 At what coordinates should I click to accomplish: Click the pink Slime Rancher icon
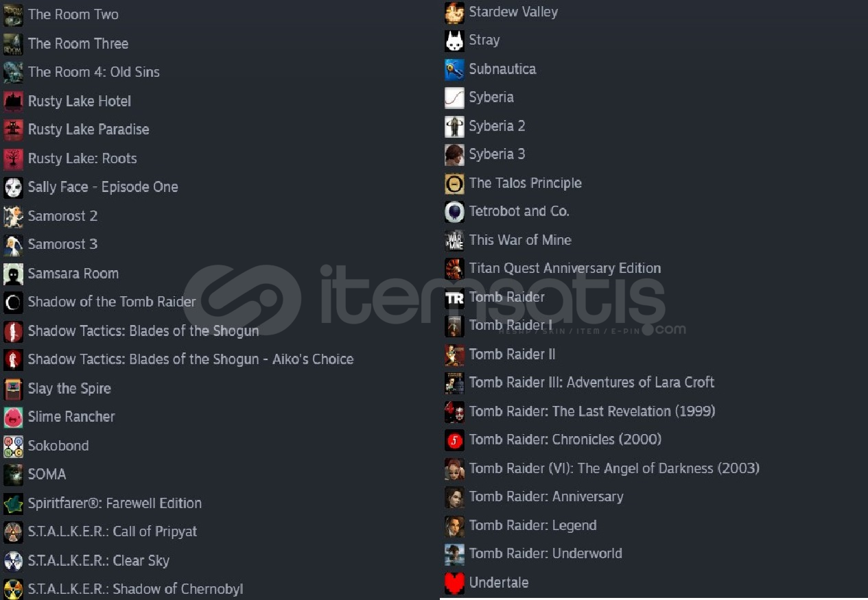click(13, 417)
